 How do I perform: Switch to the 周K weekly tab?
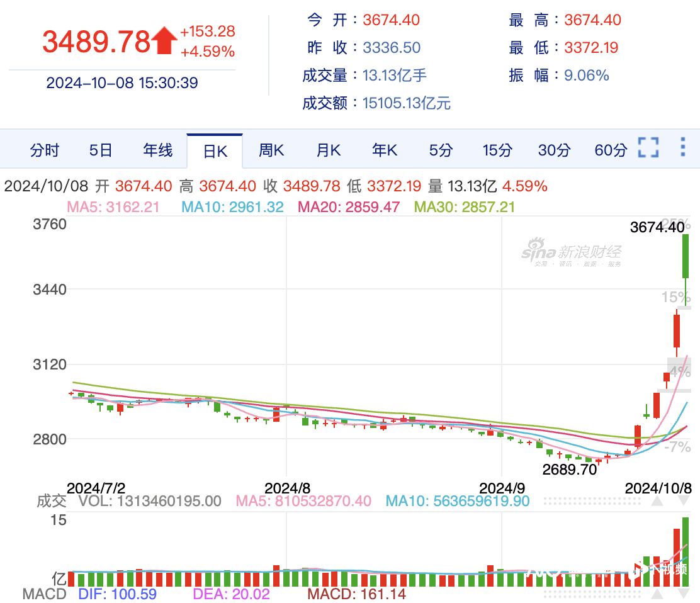click(x=271, y=150)
